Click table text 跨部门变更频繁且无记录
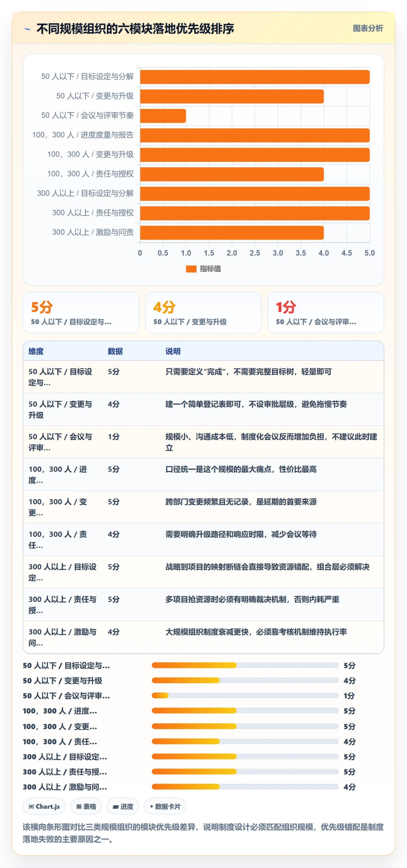The width and height of the screenshot is (407, 868). point(207,502)
